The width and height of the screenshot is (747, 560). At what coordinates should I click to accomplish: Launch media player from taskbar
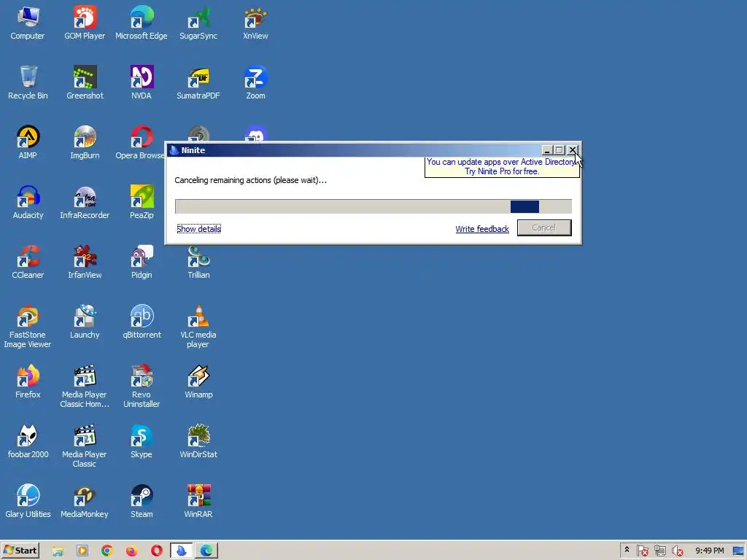click(x=82, y=551)
